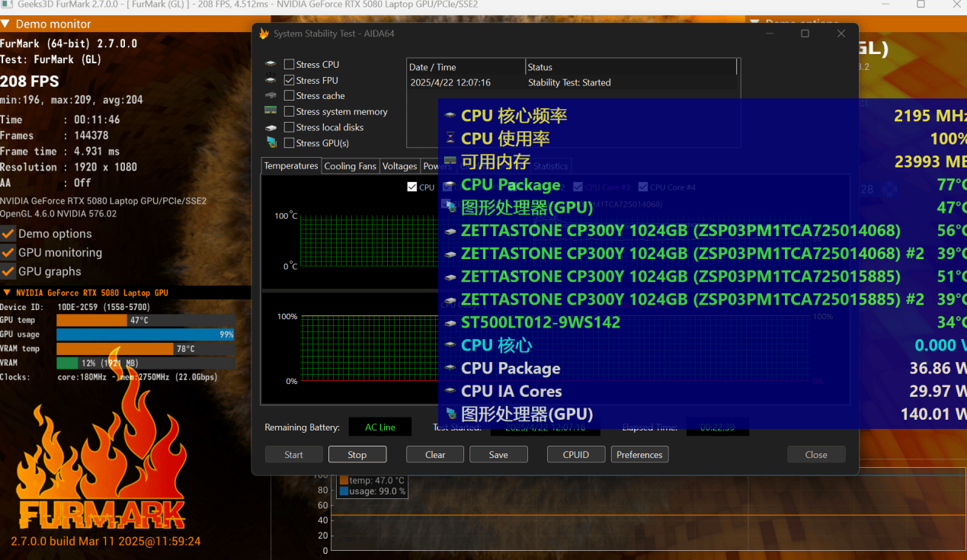
Task: Click the monitor icon beside Stress GPU(s)
Action: point(271,142)
